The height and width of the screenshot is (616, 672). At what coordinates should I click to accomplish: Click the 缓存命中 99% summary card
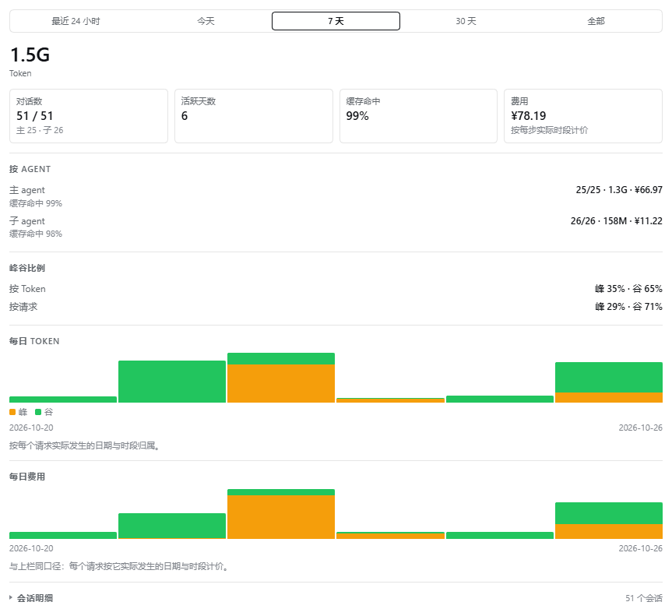[x=418, y=116]
